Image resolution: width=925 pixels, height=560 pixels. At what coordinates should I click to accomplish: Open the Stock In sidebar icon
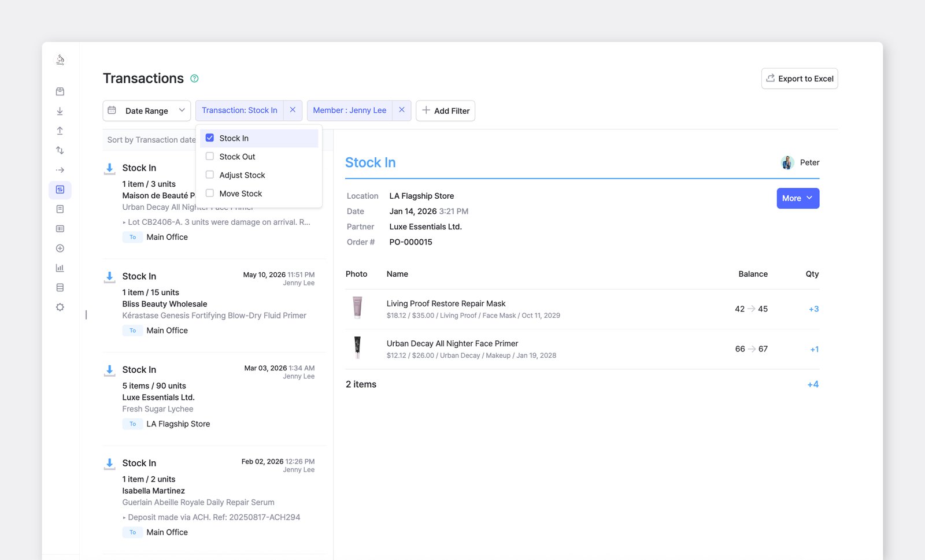[x=60, y=112]
